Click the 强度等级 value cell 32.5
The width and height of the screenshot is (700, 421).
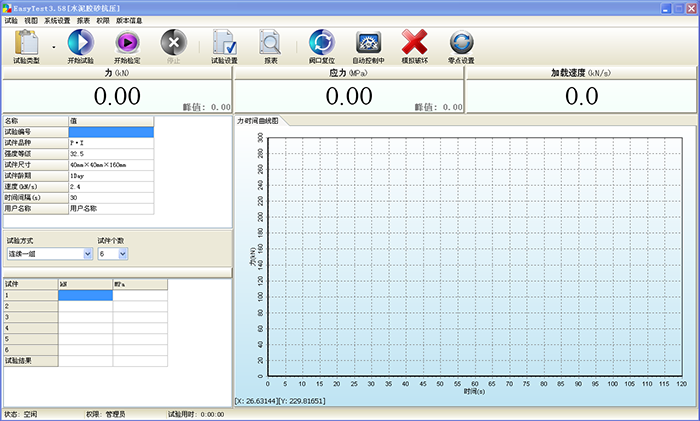coord(111,154)
